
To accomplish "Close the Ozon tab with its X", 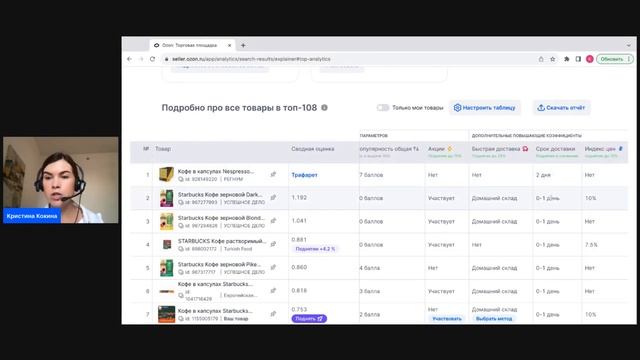I will click(229, 45).
